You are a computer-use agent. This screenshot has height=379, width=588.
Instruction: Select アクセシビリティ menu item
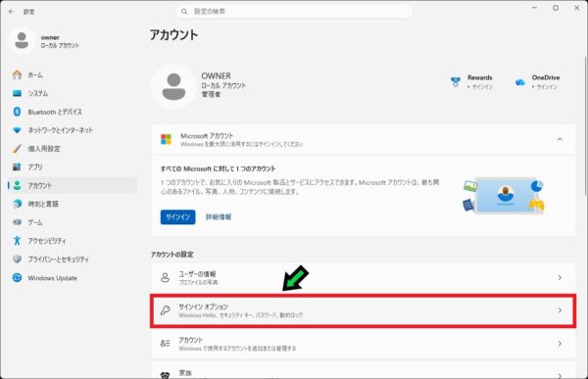click(x=73, y=241)
